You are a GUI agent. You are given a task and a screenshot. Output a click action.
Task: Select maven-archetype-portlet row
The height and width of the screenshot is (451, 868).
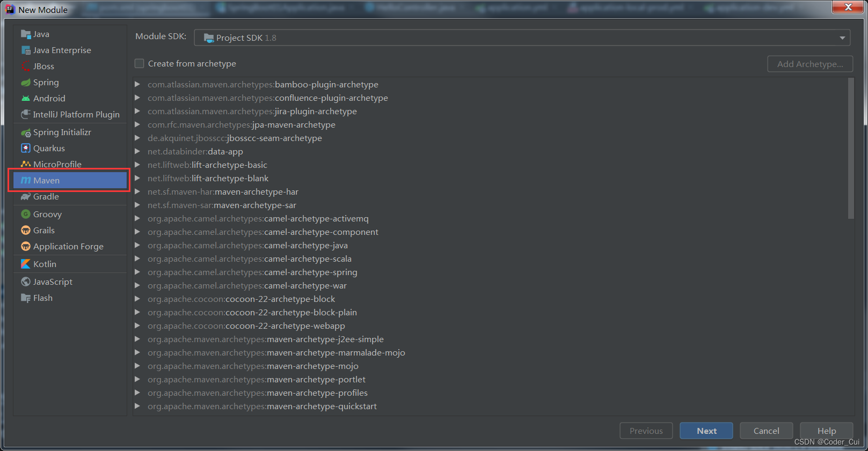tap(491, 380)
